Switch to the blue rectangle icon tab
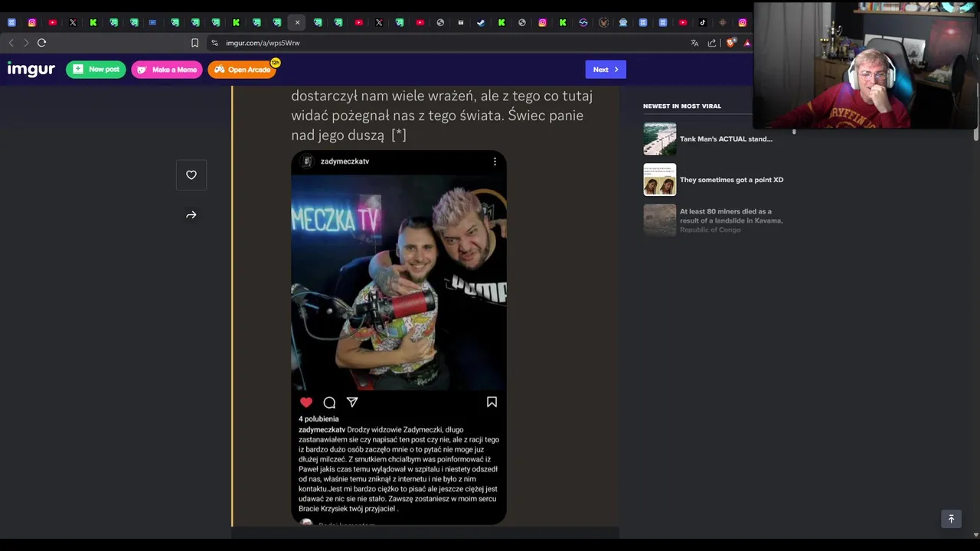Screen dimensions: 980x551 click(152, 22)
